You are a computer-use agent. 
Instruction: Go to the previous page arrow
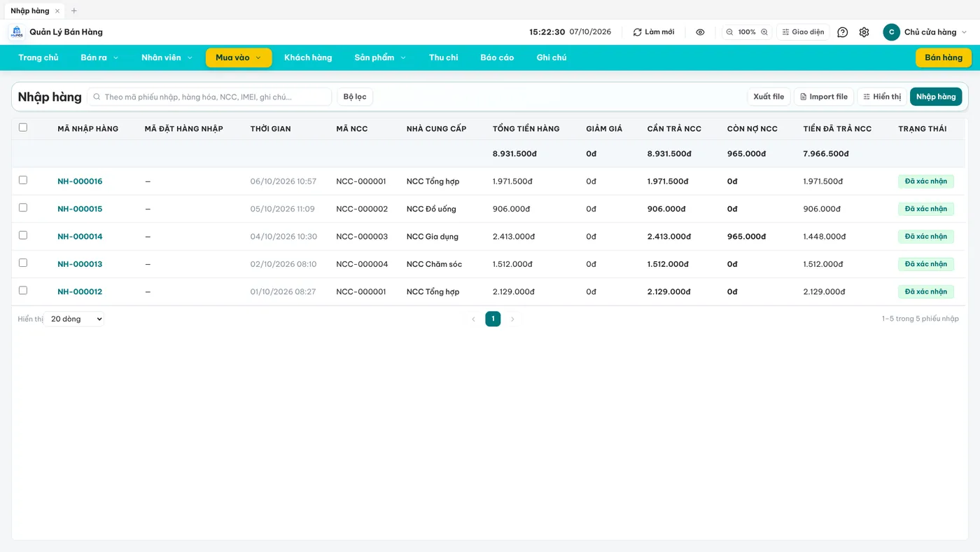click(x=473, y=319)
